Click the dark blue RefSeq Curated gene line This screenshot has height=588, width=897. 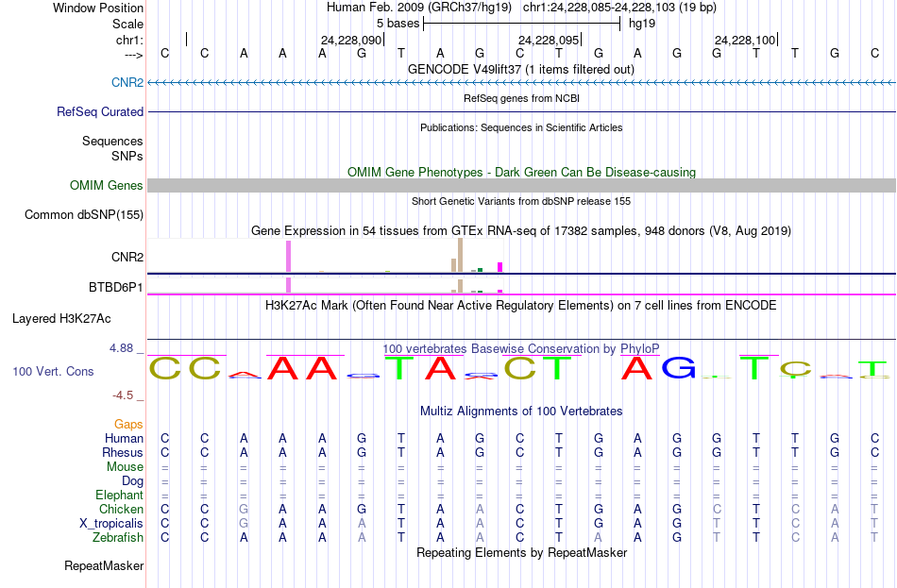point(521,111)
